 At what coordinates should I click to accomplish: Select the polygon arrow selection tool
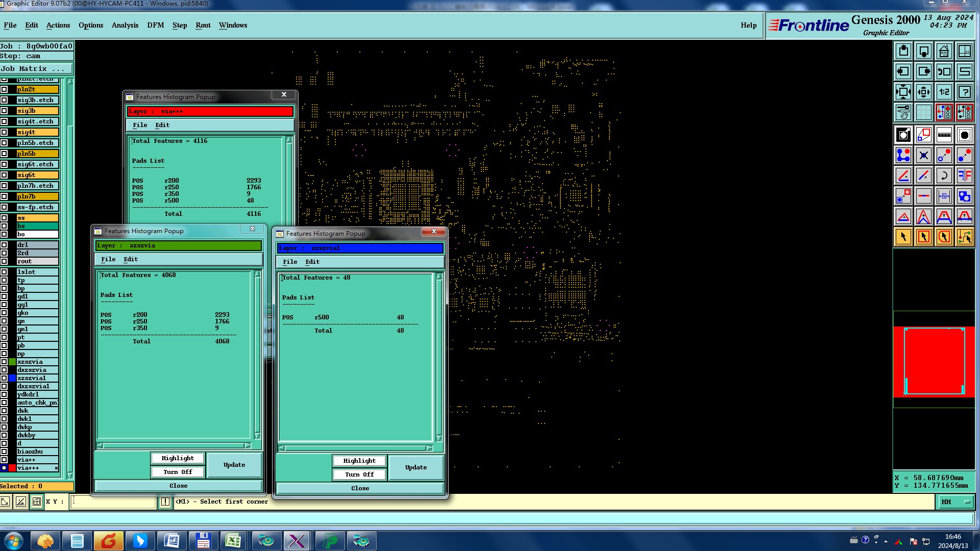[944, 237]
